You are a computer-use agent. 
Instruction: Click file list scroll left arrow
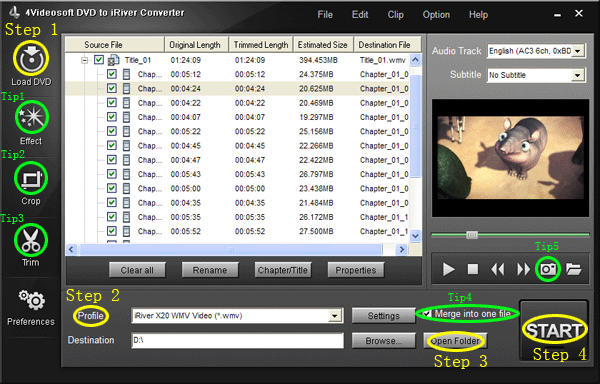point(71,249)
